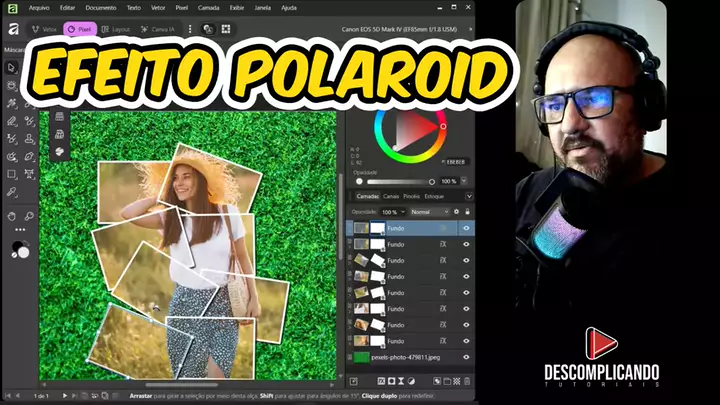720x405 pixels.
Task: Hide the pexels-photo-479811.jpeg layer
Action: click(x=466, y=357)
